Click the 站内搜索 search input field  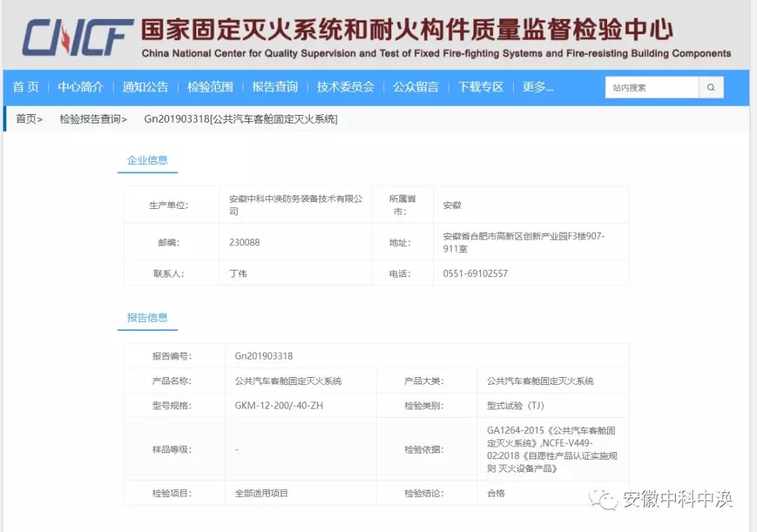click(x=652, y=88)
